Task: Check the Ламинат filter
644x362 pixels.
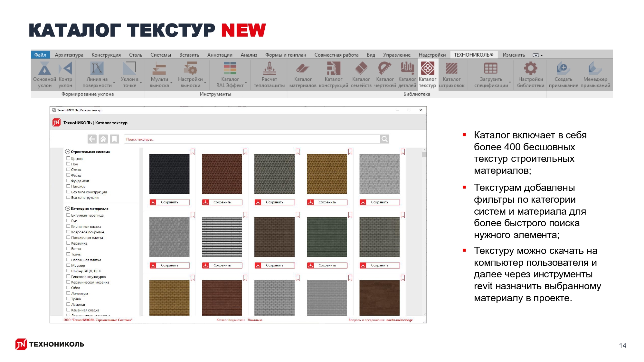Action: [x=68, y=304]
